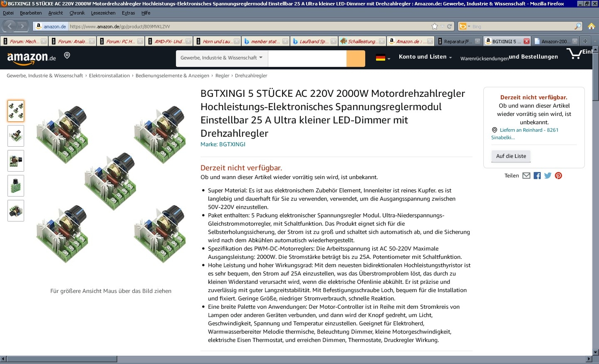Click the main product image of regulators

pyautogui.click(x=111, y=184)
